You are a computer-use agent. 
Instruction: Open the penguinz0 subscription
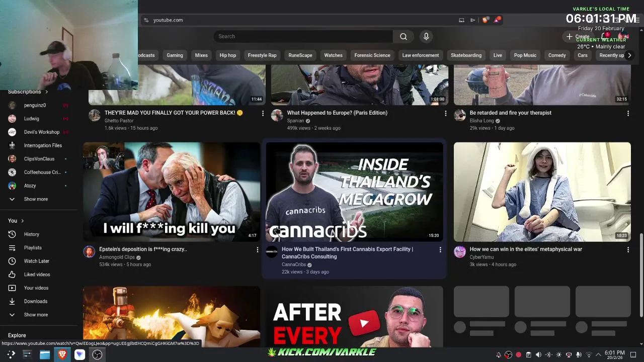tap(38, 105)
